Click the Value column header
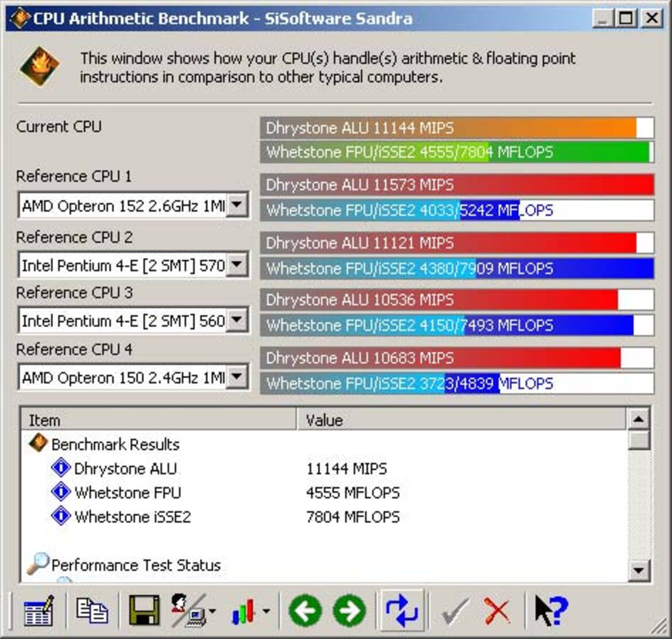Image resolution: width=672 pixels, height=639 pixels. (x=461, y=420)
